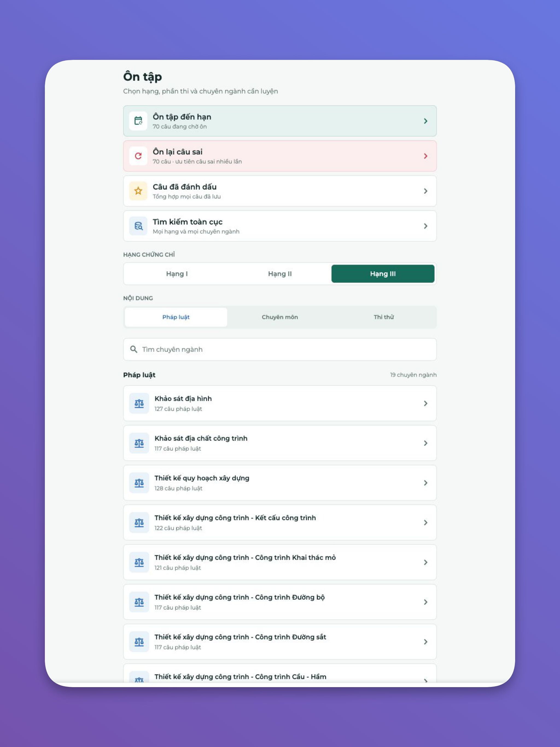This screenshot has width=560, height=747.
Task: Open Câu đã đánh dấu title
Action: [x=185, y=187]
